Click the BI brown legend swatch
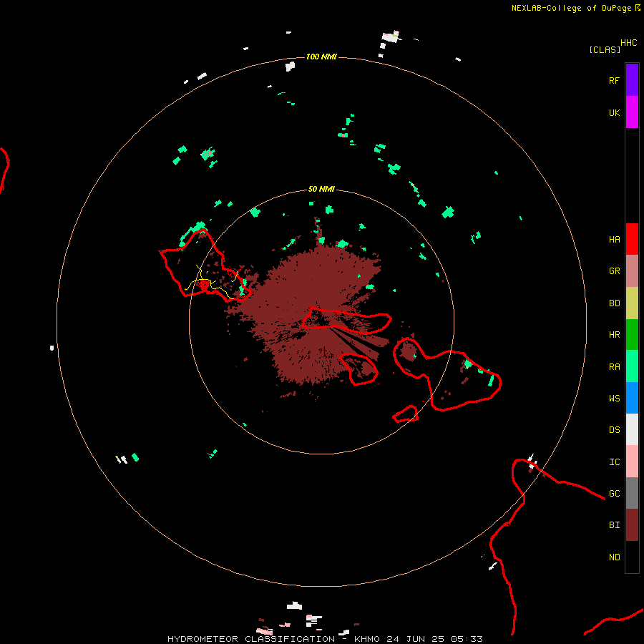644x644 pixels. coord(632,525)
